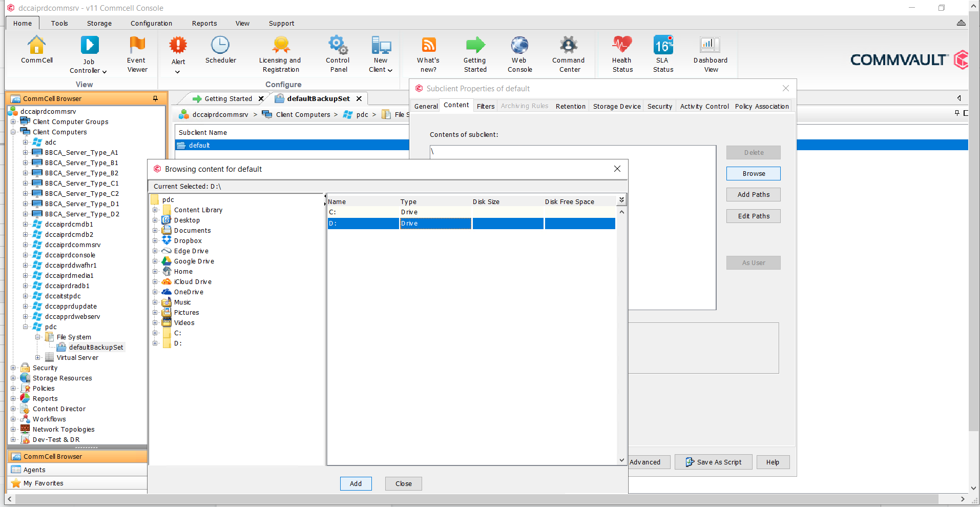Click the Advanced button
The height and width of the screenshot is (507, 980).
(649, 462)
